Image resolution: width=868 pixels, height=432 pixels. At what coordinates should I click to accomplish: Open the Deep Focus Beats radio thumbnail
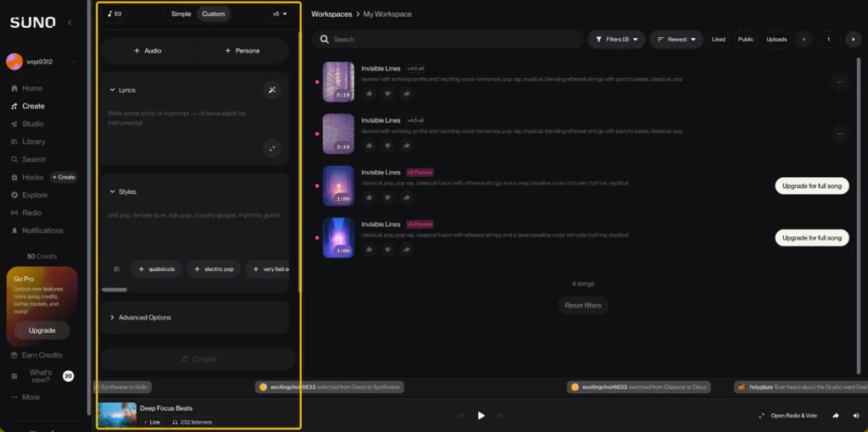[117, 415]
